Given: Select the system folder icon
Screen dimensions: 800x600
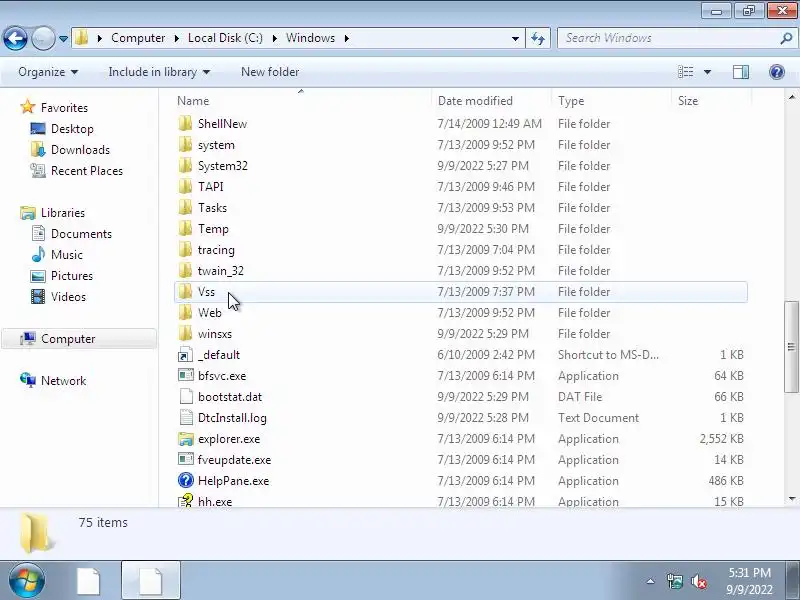Looking at the screenshot, I should [x=185, y=144].
